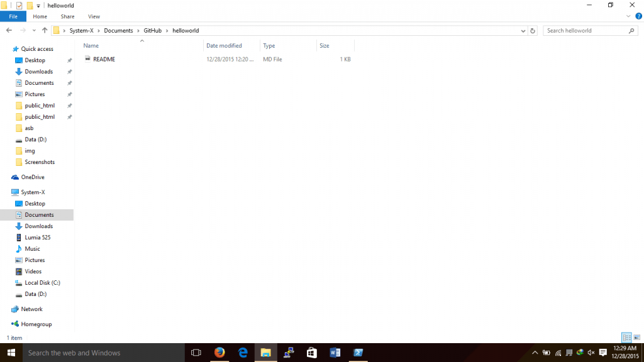Open the File ribbon tab
Screen dimensions: 644x362
[x=13, y=16]
